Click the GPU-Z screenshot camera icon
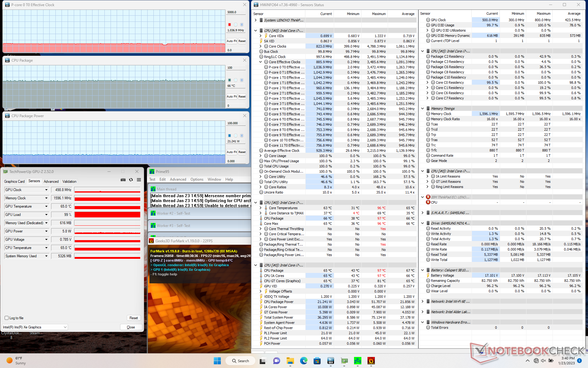Image resolution: width=588 pixels, height=368 pixels. tap(123, 180)
